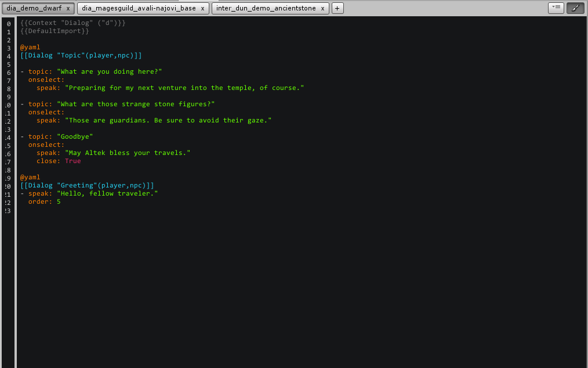Viewport: 588px width, 368px height.
Task: Click the "Goodbye" topic line
Action: (57, 136)
